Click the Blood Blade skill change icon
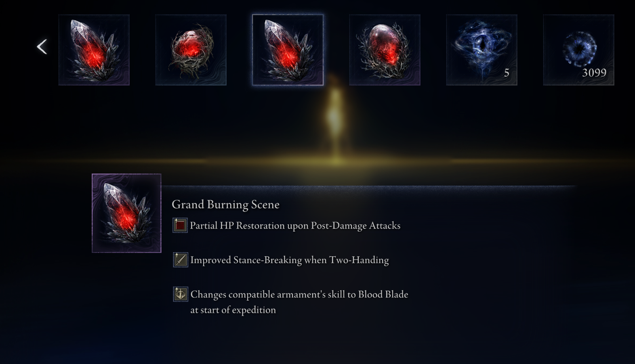 click(x=180, y=294)
